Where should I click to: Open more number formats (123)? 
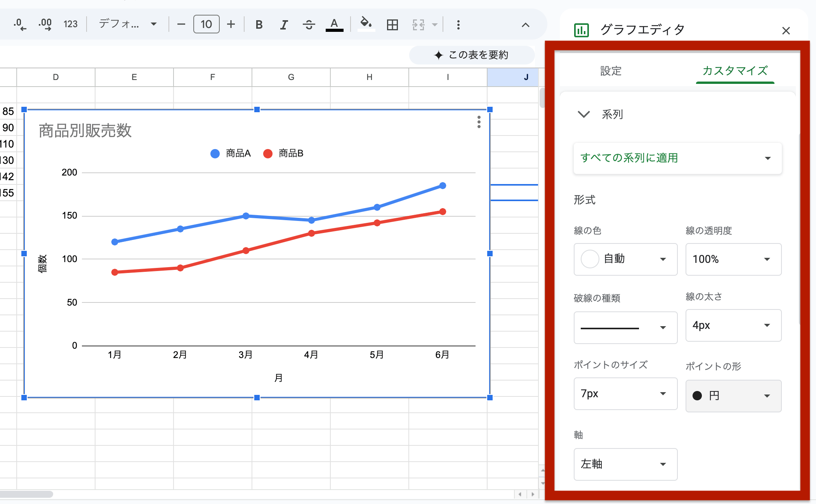pyautogui.click(x=71, y=24)
